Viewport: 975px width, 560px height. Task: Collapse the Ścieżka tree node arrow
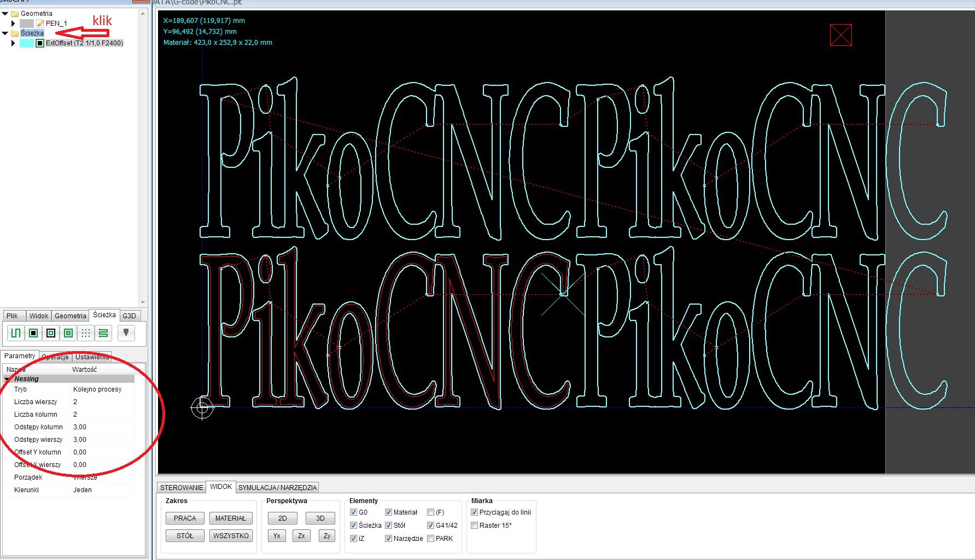[x=5, y=33]
